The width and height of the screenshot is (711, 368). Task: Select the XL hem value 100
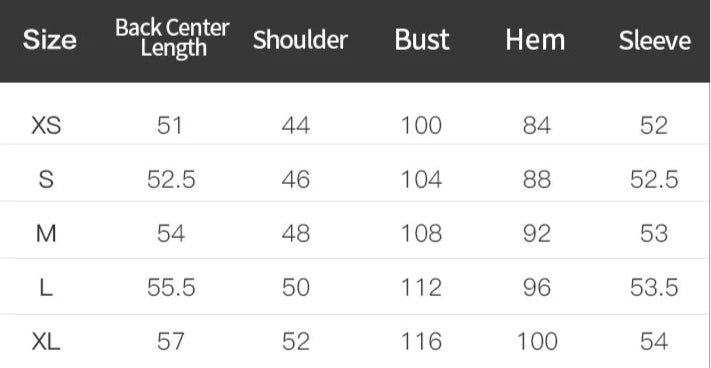pyautogui.click(x=537, y=341)
